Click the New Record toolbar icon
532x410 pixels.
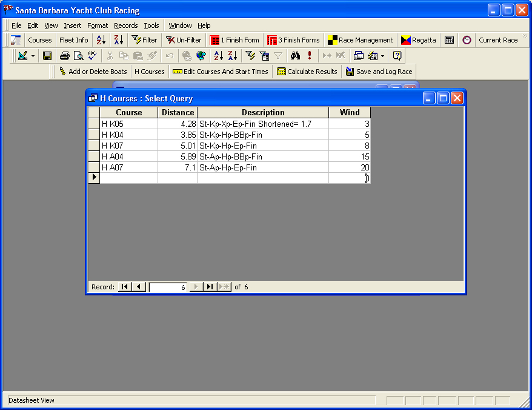click(x=327, y=56)
